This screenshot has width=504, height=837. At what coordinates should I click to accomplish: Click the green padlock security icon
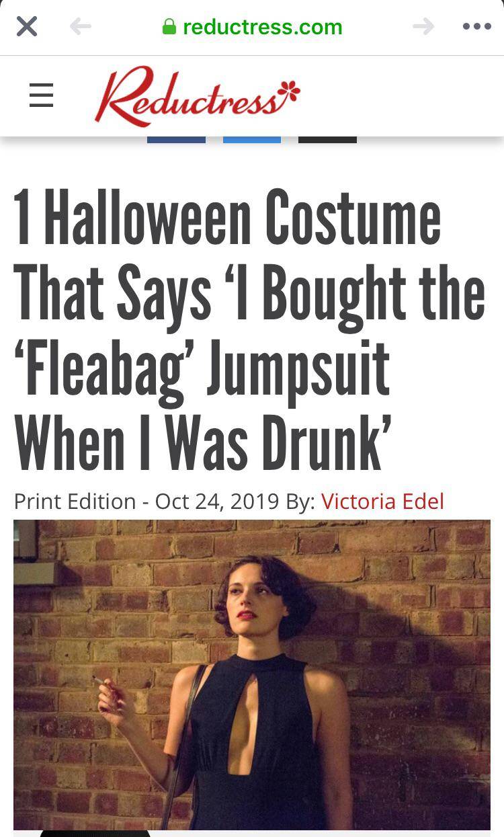coord(170,27)
